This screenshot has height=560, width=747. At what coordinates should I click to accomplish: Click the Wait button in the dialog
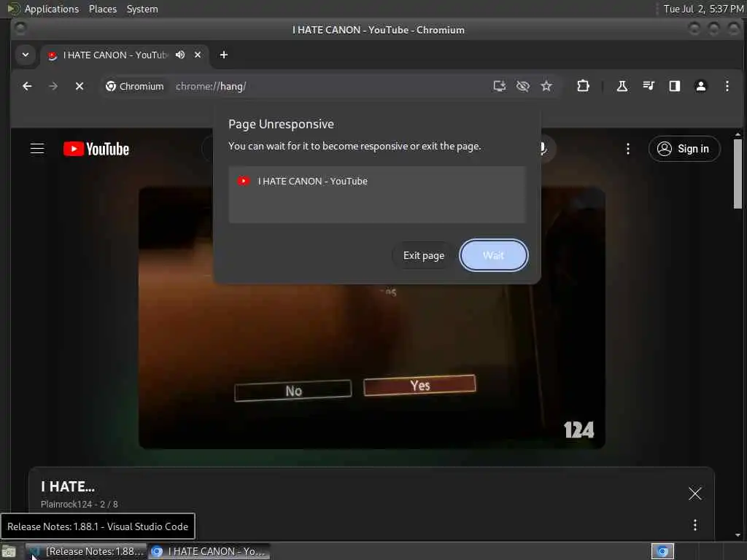494,255
